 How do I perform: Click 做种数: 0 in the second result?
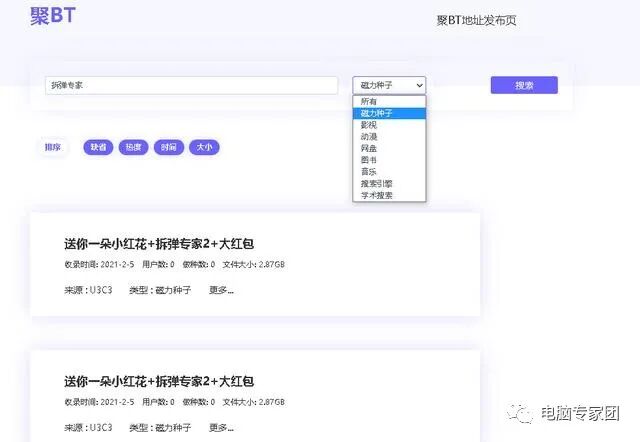pyautogui.click(x=199, y=402)
